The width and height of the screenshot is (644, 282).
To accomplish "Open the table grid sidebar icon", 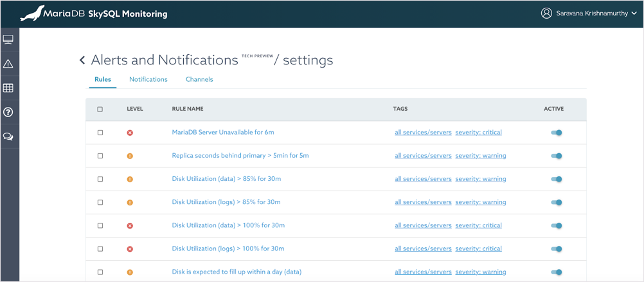I will (8, 88).
